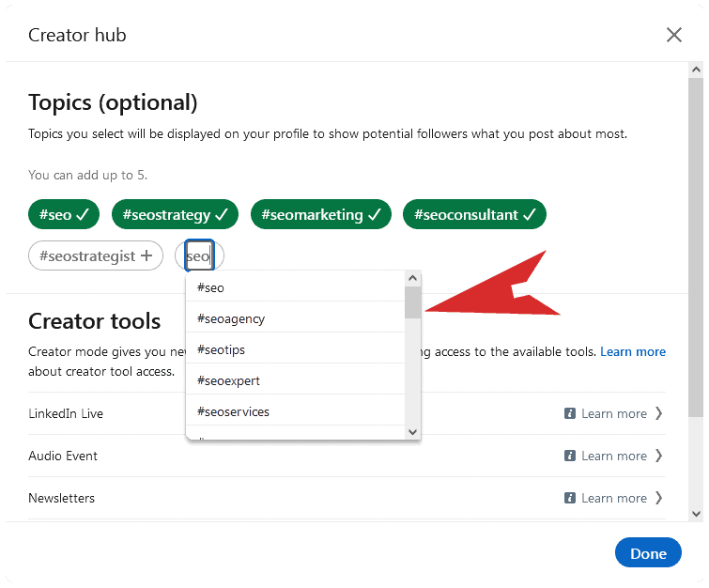Expand the Audio Event row chevron
709x588 pixels.
(659, 456)
